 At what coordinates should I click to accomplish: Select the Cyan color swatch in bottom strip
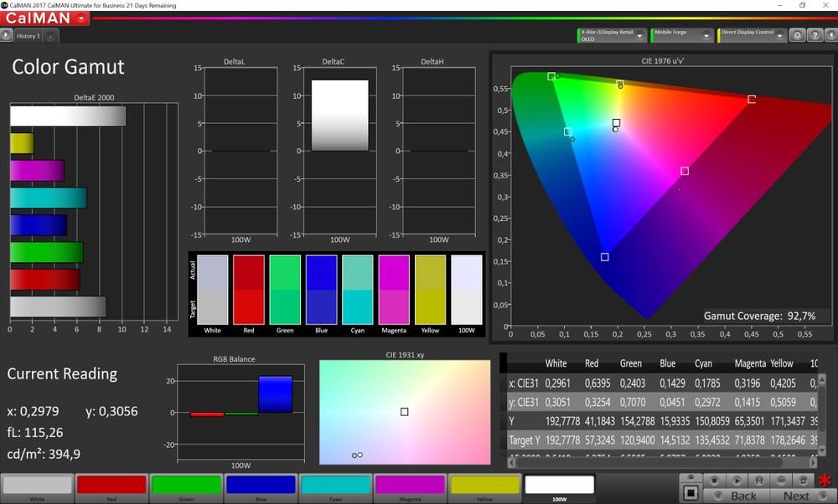coord(335,486)
